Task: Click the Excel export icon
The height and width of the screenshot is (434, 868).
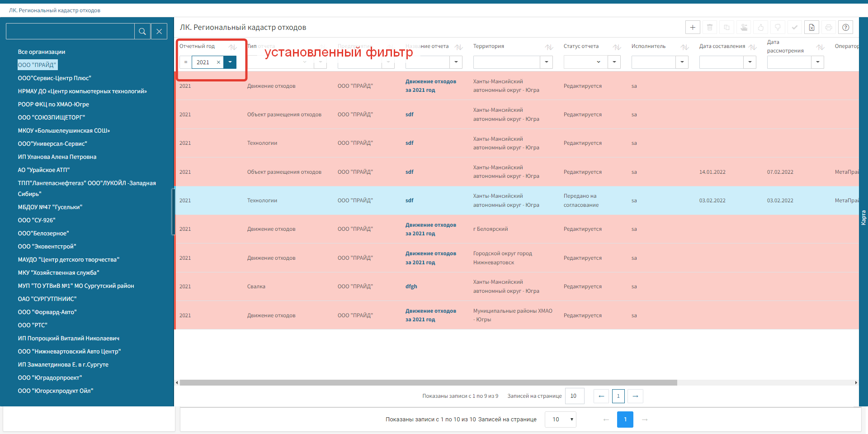Action: 811,28
